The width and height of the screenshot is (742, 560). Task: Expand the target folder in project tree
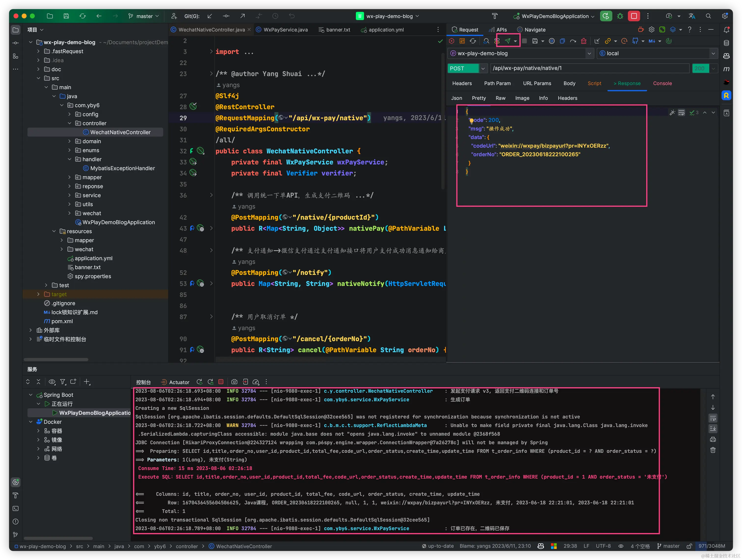pos(38,294)
